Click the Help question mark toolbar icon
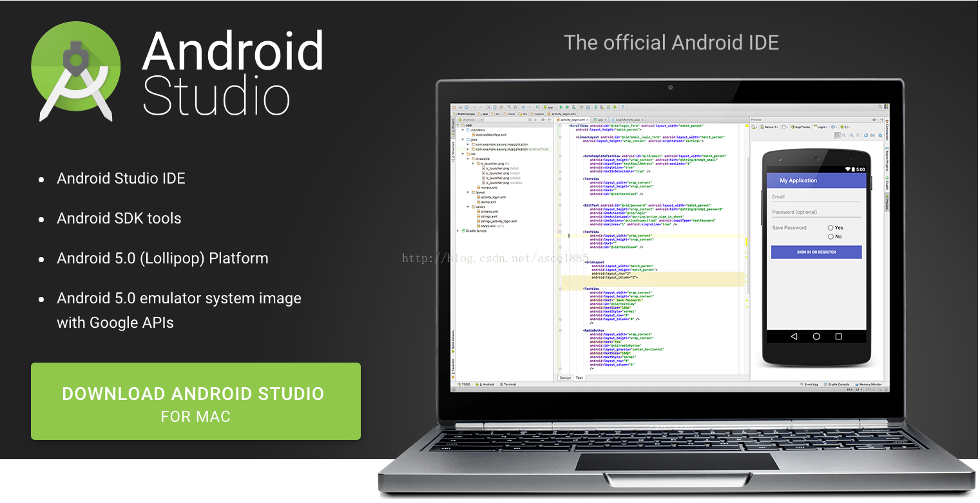 622,107
